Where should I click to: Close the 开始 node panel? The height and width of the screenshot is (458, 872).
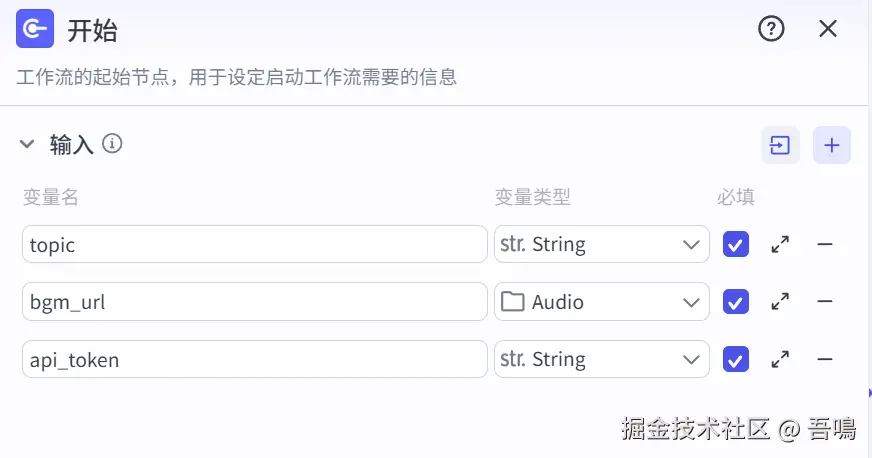coord(828,29)
